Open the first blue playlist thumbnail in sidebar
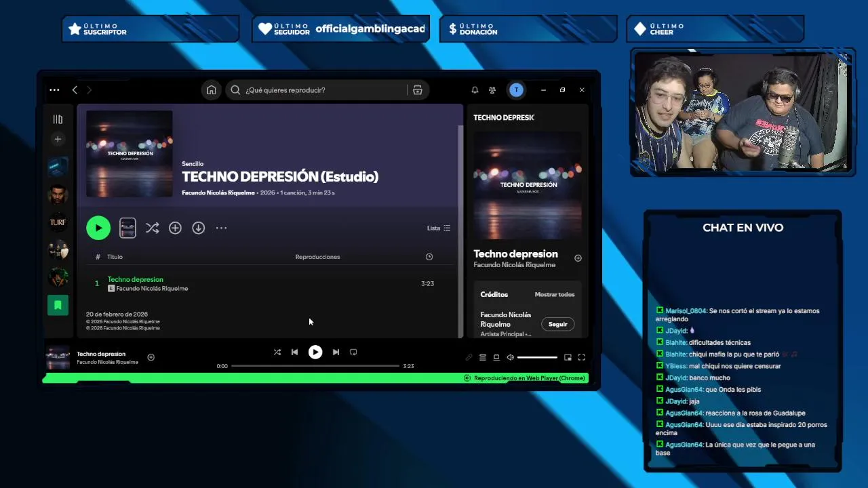The image size is (868, 488). [x=58, y=167]
